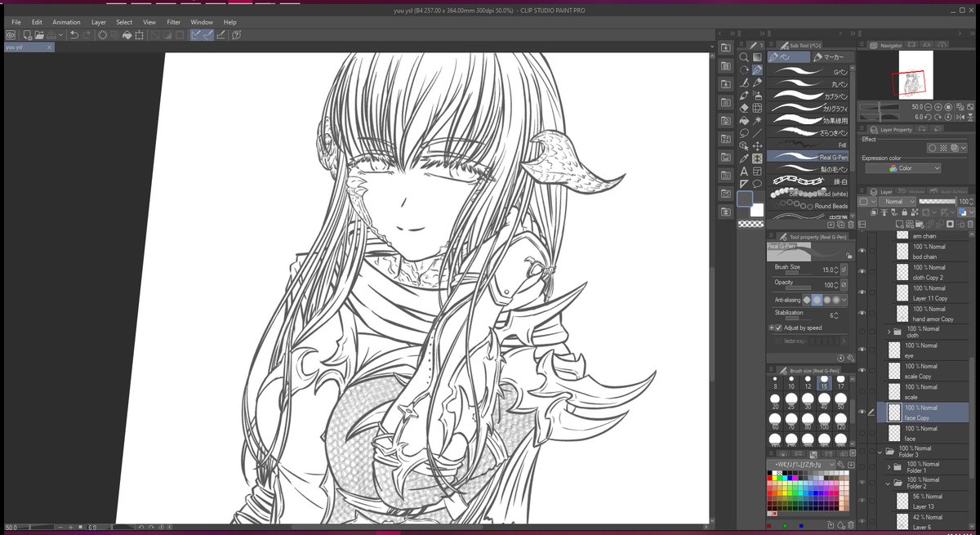The image size is (980, 535).
Task: Click zoom out in Navigator
Action: tap(928, 107)
